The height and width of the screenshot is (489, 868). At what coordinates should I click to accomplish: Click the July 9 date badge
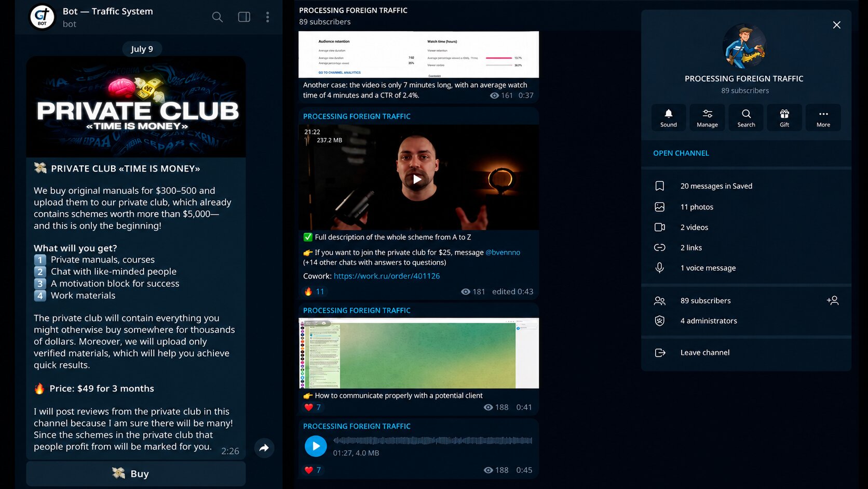click(142, 49)
